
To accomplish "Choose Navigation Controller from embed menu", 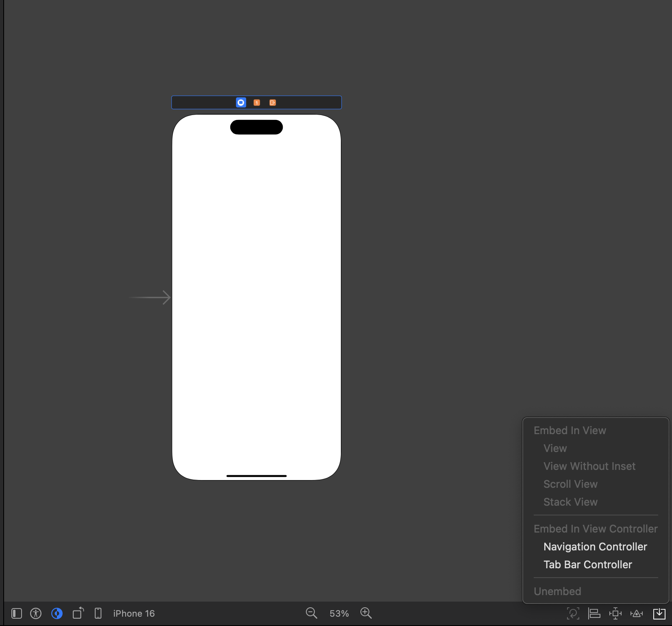I will pos(595,547).
